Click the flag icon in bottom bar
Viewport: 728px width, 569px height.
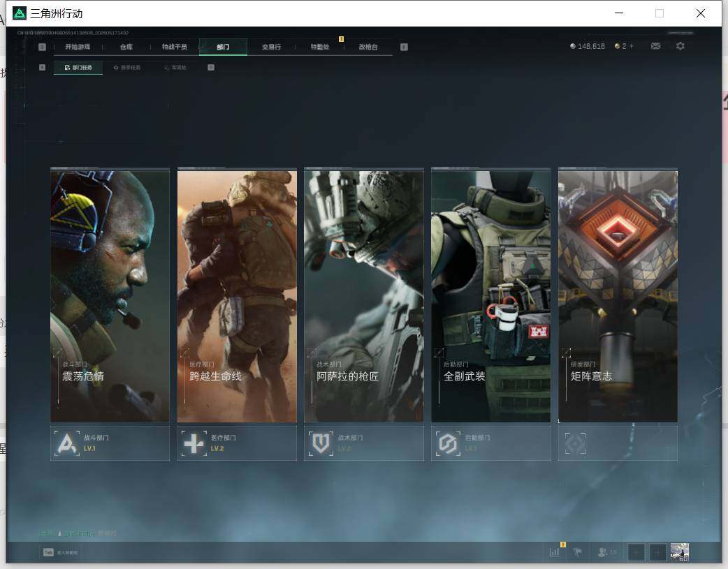pyautogui.click(x=578, y=552)
